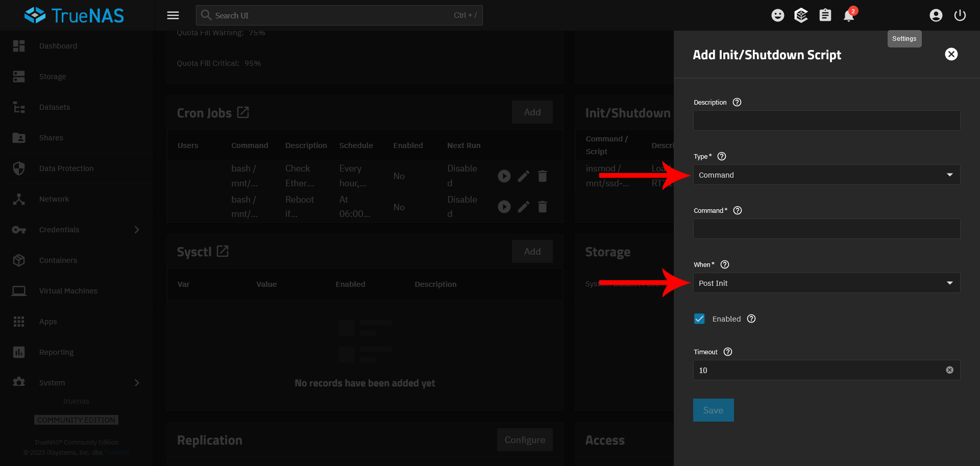Expand the Credentials menu chevron
Image resolution: width=980 pixels, height=466 pixels.
pyautogui.click(x=137, y=230)
